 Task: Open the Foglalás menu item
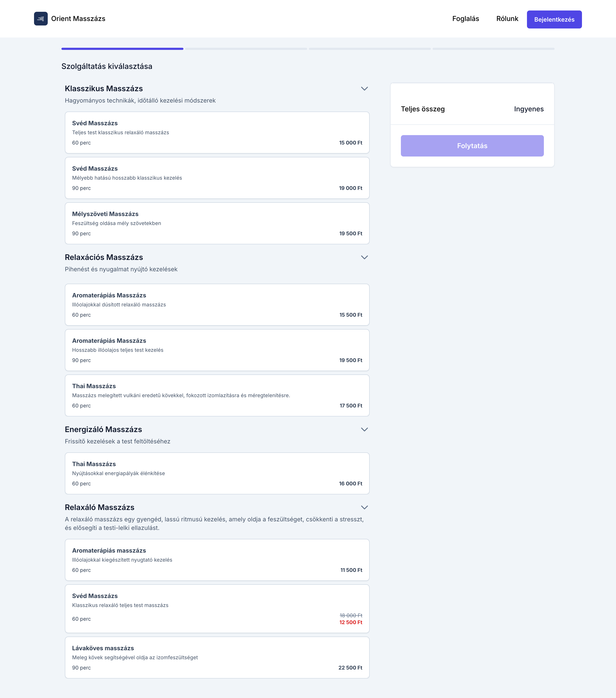[465, 19]
